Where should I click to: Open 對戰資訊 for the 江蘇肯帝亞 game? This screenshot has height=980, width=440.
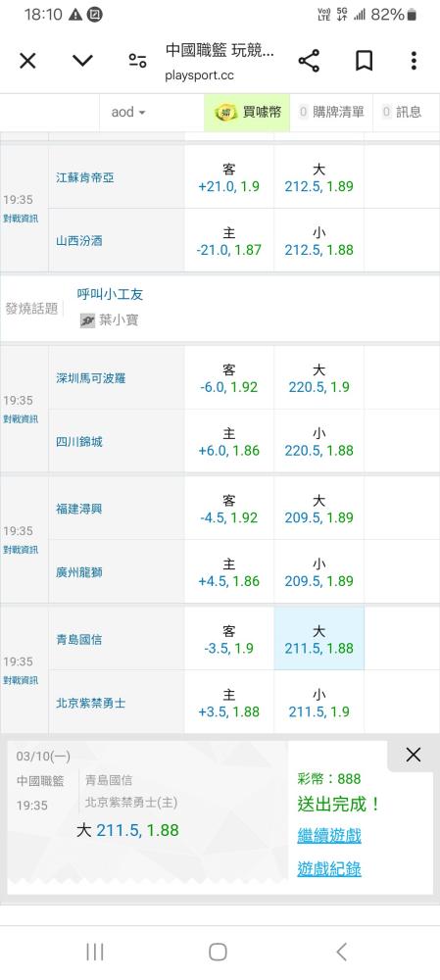coord(20,219)
